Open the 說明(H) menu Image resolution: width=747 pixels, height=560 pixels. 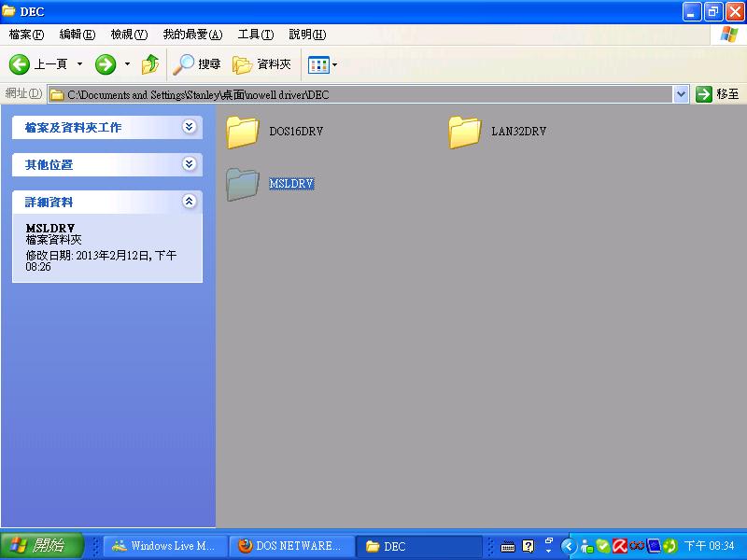click(307, 35)
